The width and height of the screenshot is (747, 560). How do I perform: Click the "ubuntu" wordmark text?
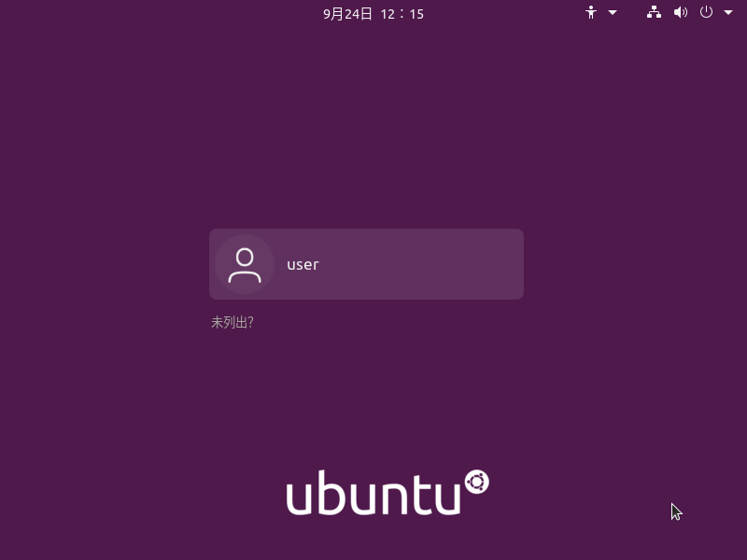(x=373, y=493)
